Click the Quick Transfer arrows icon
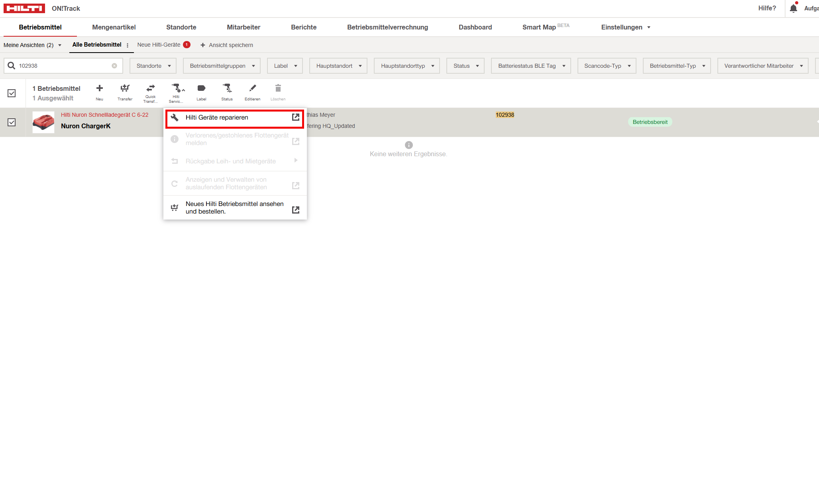Image resolution: width=819 pixels, height=504 pixels. pos(151,88)
